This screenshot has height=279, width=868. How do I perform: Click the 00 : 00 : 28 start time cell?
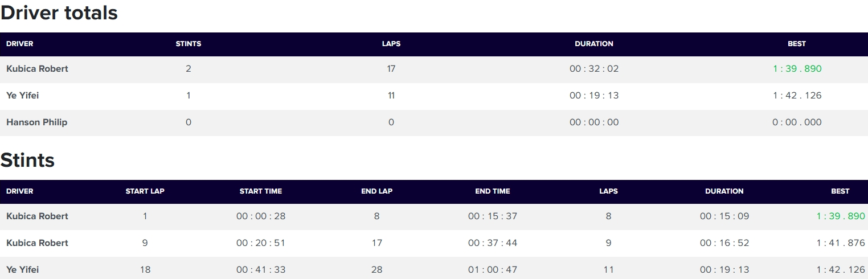coord(260,216)
